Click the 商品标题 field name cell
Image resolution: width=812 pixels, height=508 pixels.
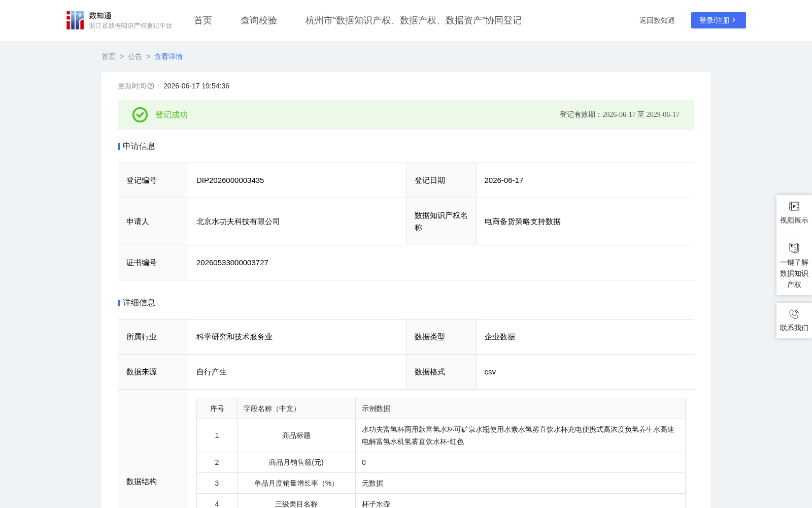point(296,435)
